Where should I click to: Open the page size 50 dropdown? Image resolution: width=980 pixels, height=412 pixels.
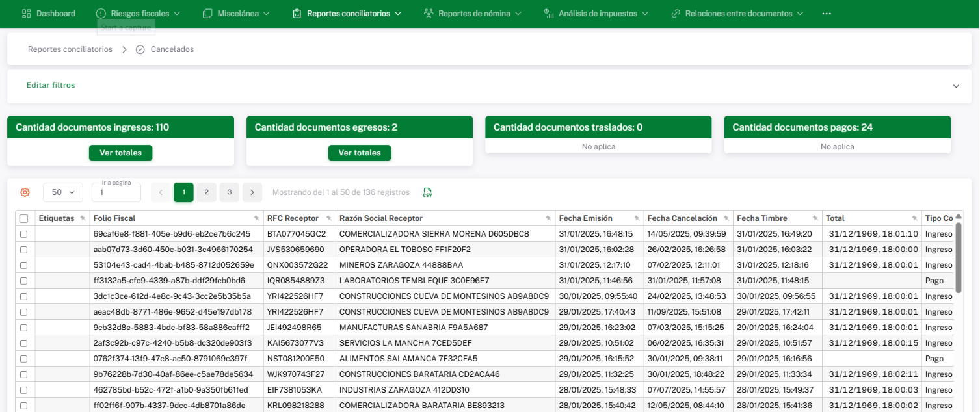pos(63,192)
